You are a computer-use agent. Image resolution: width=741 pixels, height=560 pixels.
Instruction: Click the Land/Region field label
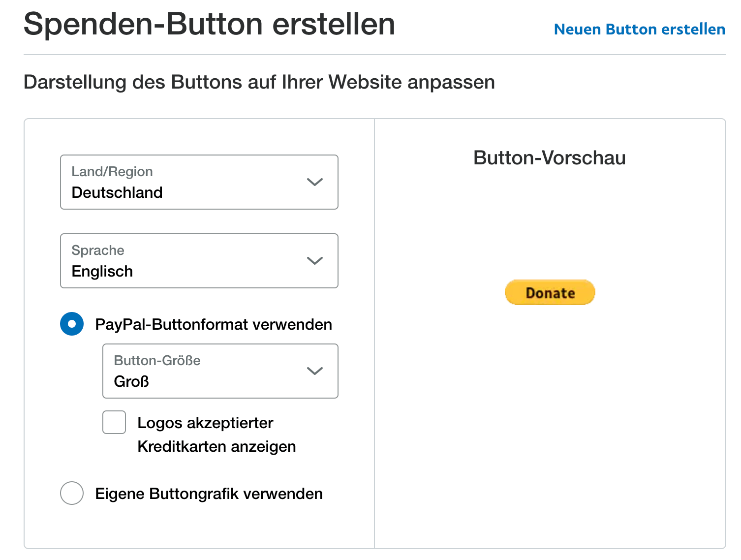(112, 172)
